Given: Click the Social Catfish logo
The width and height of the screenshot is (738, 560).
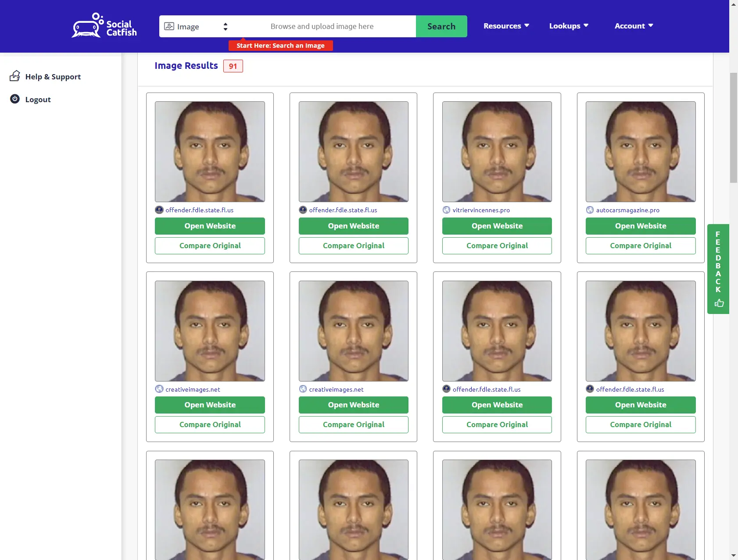Looking at the screenshot, I should click(104, 25).
